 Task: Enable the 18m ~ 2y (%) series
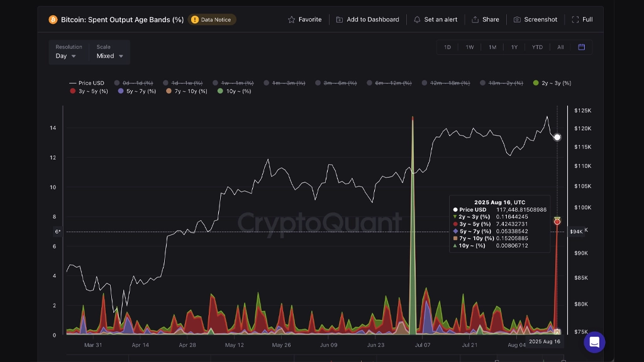[501, 83]
